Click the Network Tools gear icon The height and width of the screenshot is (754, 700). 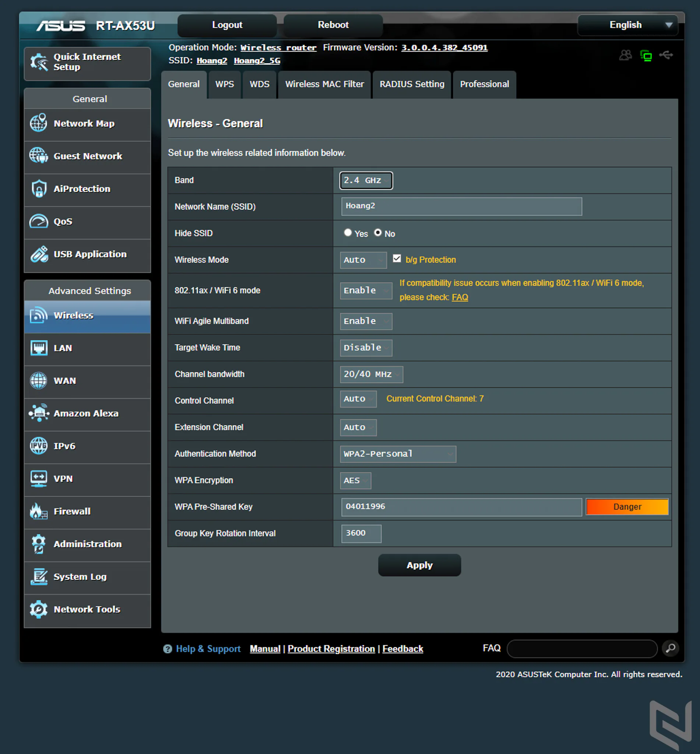(x=39, y=609)
